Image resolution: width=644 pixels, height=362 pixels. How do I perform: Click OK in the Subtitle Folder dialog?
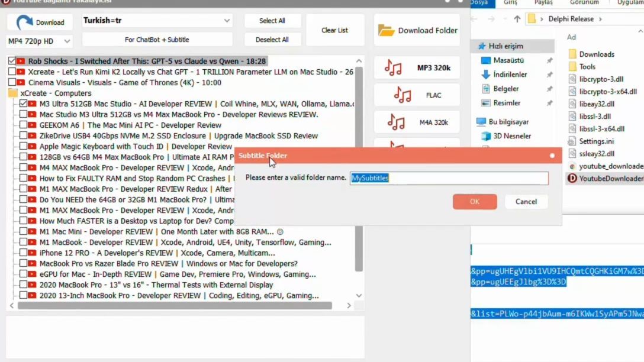tap(475, 202)
